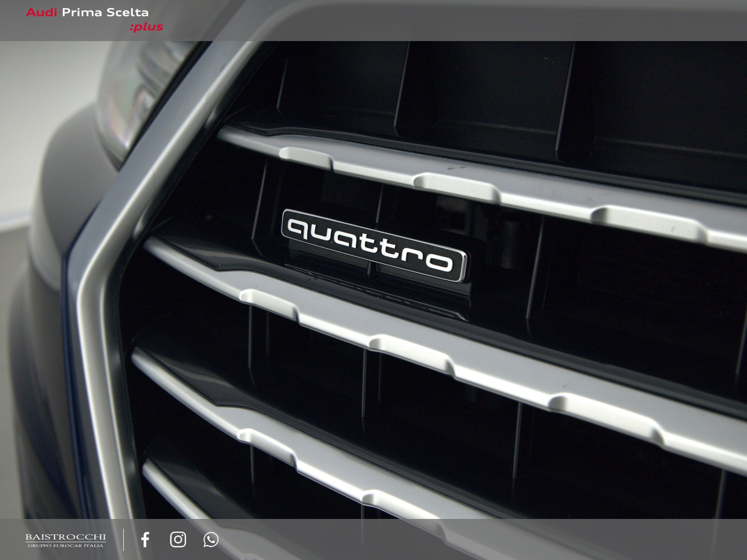
Task: Click the red Audi word in header
Action: pyautogui.click(x=42, y=13)
